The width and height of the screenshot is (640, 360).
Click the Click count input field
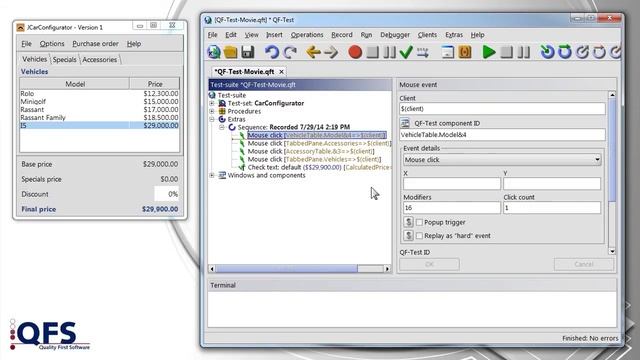[552, 208]
